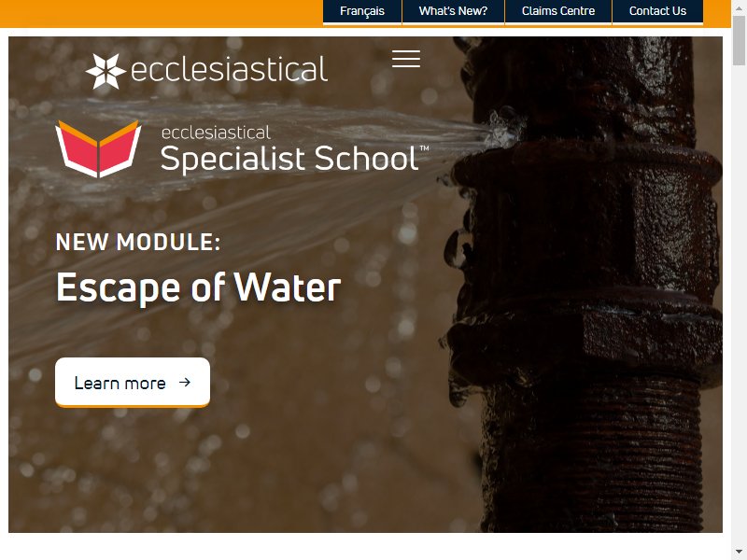Click the vertical scrollbar thumb
Viewport: 747px width, 560px height.
click(x=739, y=39)
